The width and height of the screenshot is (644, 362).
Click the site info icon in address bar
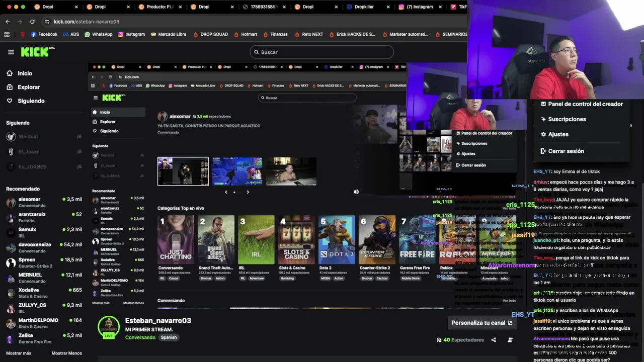pos(47,22)
